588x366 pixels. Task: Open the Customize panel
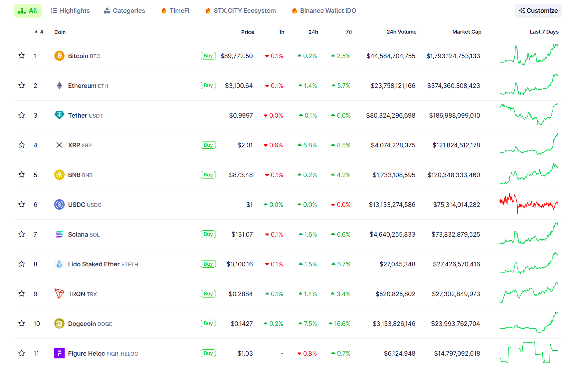coord(538,10)
